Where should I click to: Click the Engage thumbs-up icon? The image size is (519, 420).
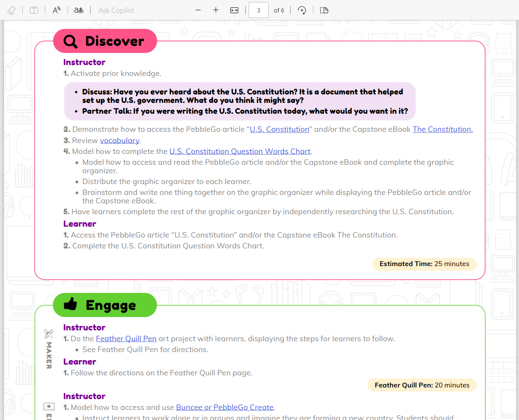click(71, 304)
